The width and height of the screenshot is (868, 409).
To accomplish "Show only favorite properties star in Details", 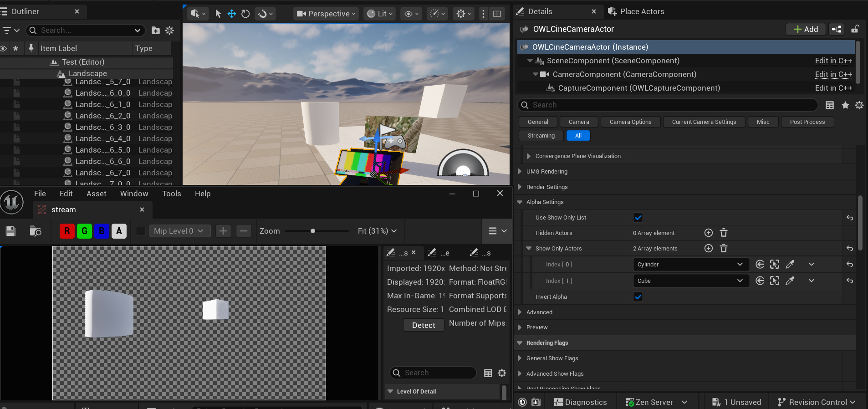I will pyautogui.click(x=845, y=105).
